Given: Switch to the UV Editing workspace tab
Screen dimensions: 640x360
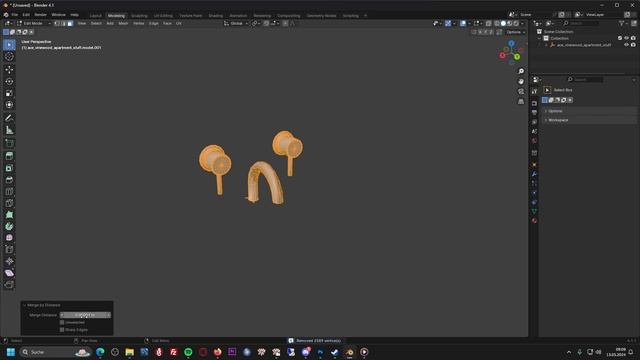Looking at the screenshot, I should (x=163, y=16).
